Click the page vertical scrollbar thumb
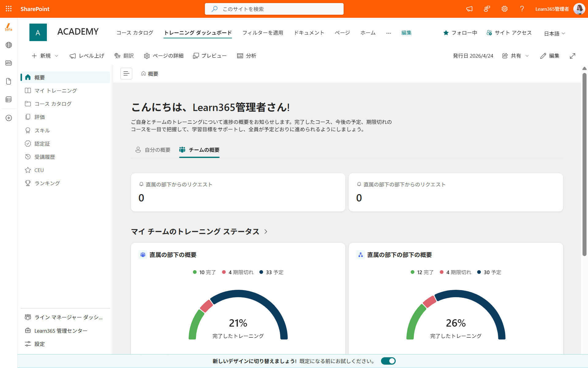The image size is (588, 368). tap(584, 164)
